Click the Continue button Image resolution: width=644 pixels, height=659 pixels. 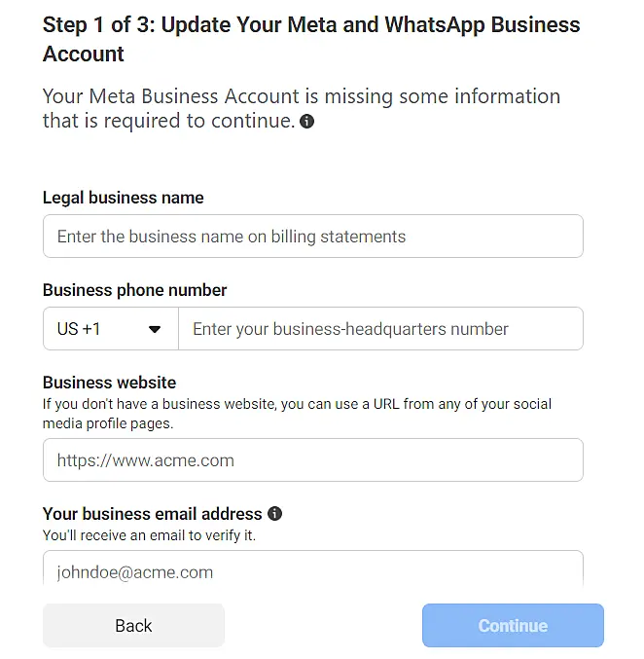click(x=513, y=626)
